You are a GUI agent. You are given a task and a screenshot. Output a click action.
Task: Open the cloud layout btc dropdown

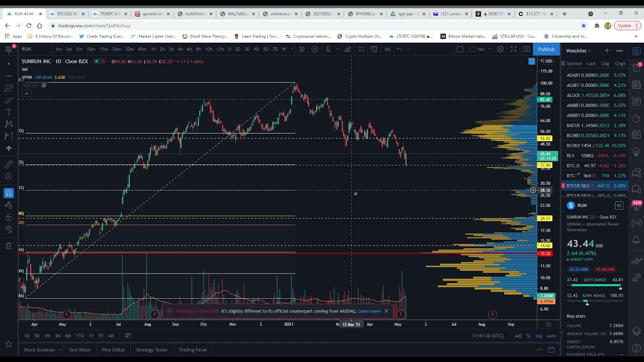pyautogui.click(x=480, y=49)
